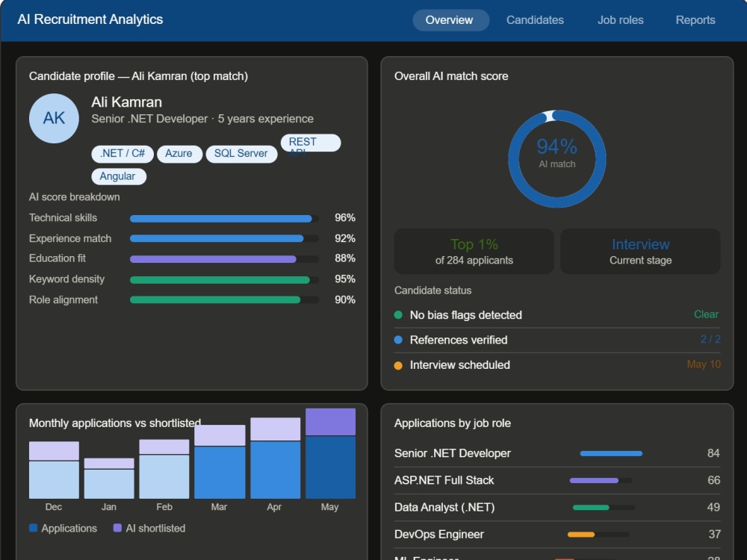
Task: Click the 92% experience match value
Action: click(x=345, y=238)
